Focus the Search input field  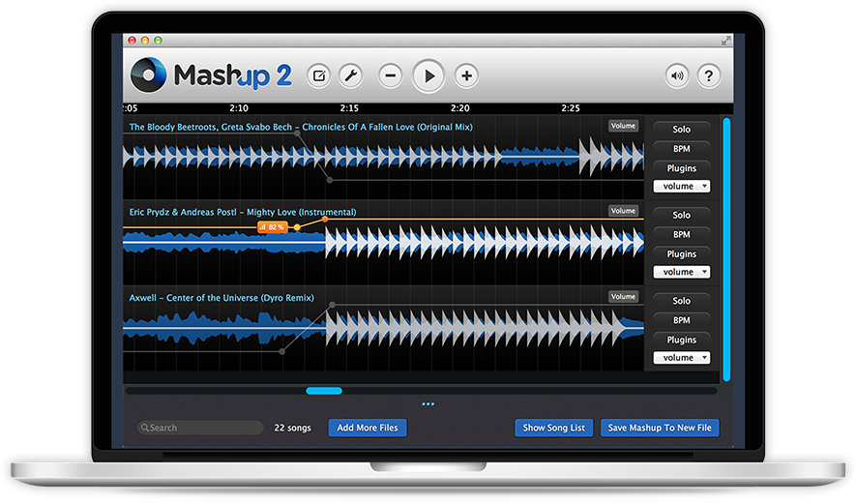point(200,428)
